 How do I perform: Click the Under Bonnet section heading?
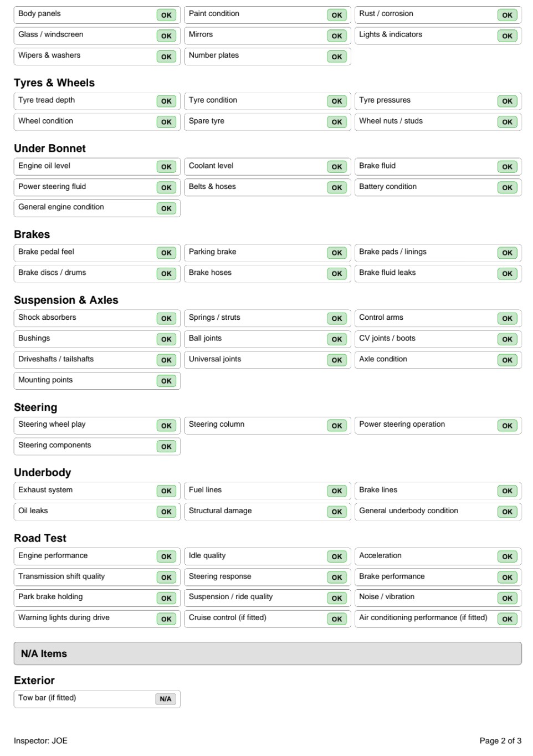point(50,149)
